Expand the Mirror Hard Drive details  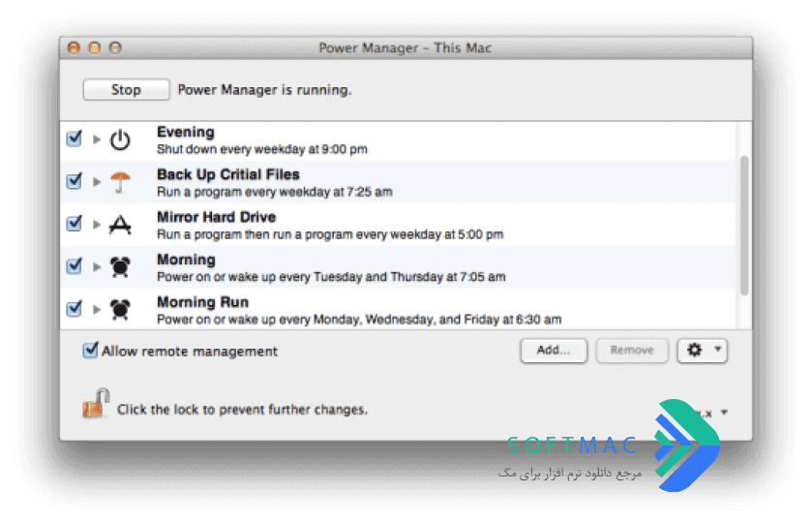coord(97,225)
